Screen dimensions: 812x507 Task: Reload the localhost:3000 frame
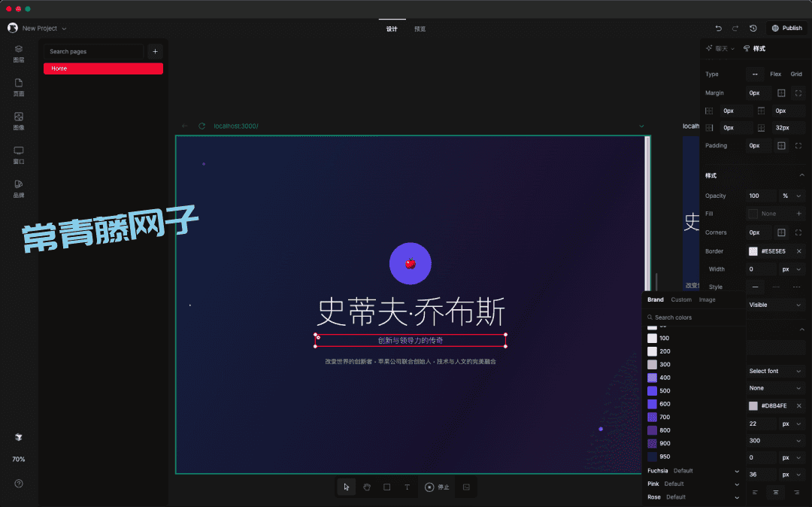(202, 126)
